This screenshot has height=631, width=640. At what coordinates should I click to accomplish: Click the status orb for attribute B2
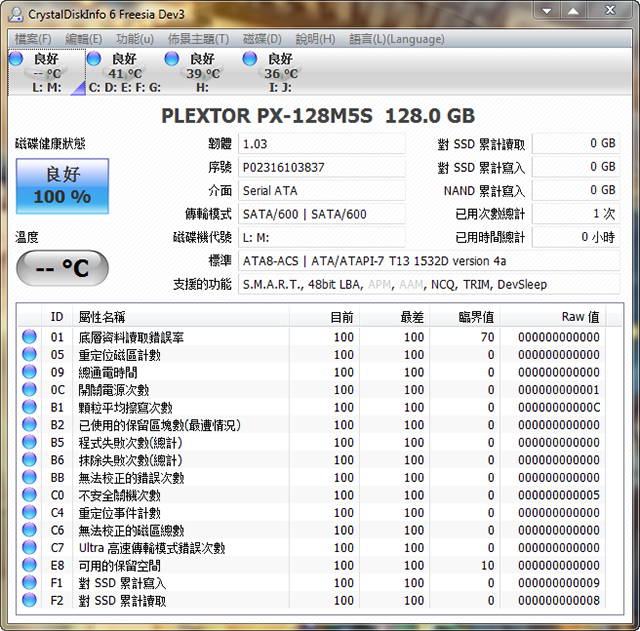(x=29, y=424)
